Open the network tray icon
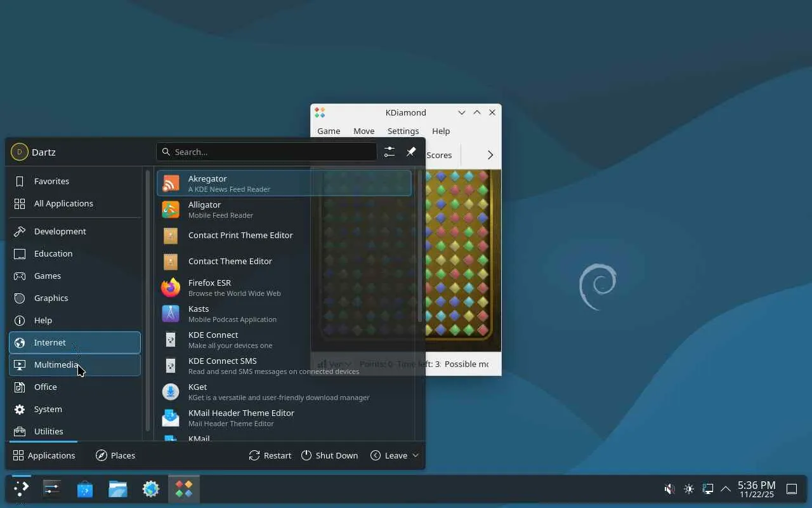The width and height of the screenshot is (812, 508). click(x=707, y=489)
